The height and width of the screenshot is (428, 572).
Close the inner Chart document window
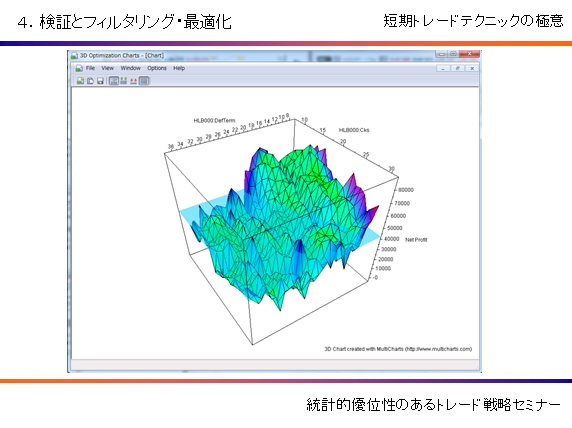472,68
